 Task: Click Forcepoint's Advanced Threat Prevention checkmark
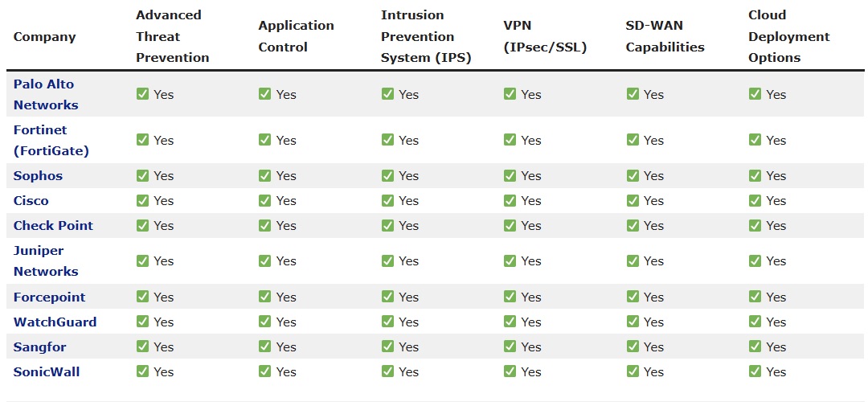[x=142, y=297]
